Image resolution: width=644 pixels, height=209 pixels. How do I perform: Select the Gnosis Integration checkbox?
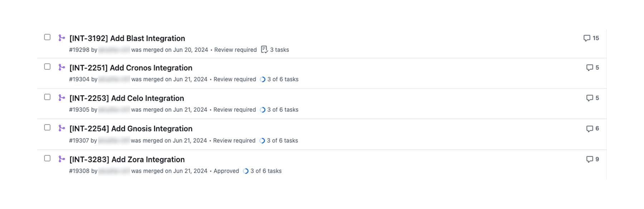click(47, 128)
